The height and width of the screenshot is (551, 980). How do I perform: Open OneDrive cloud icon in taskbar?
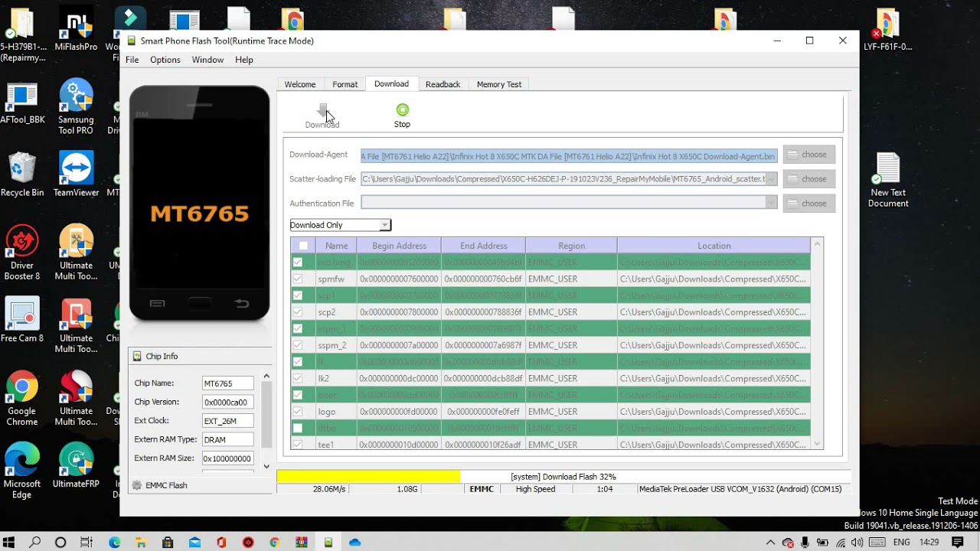click(354, 542)
